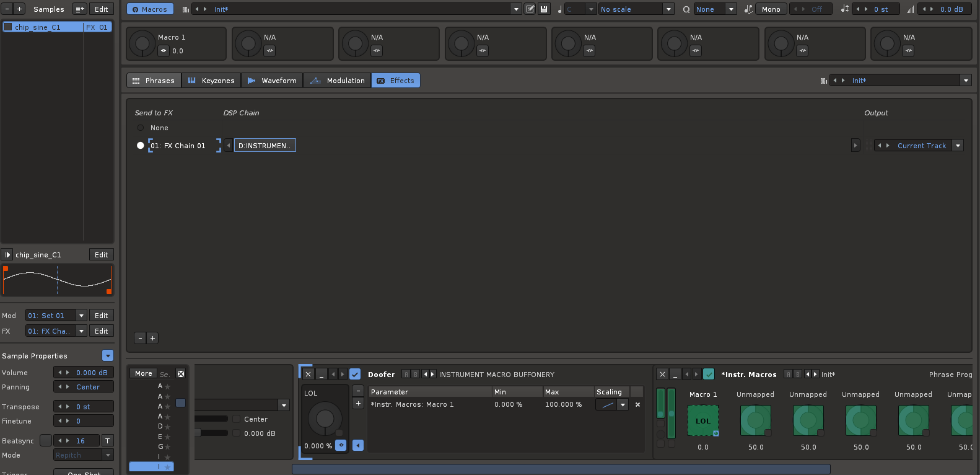Switch to the Phrases tab

pyautogui.click(x=154, y=81)
